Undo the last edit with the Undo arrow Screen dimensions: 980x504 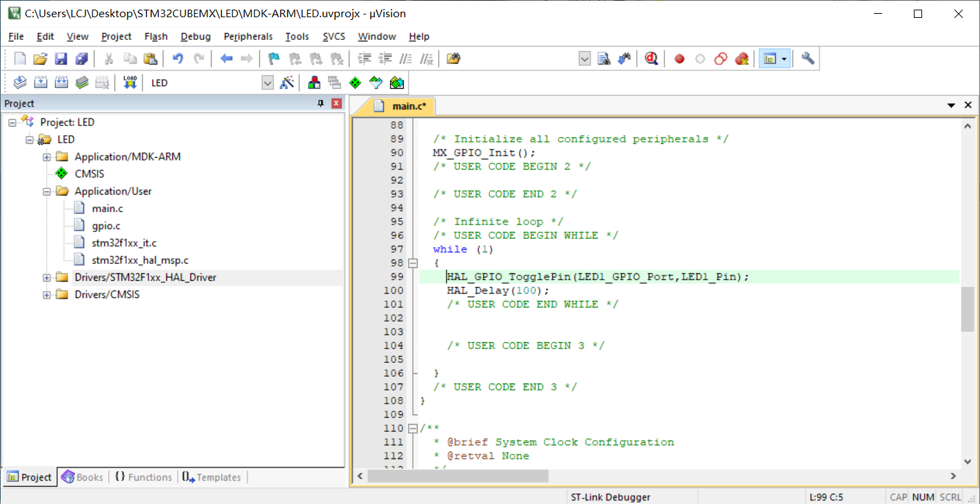[x=178, y=59]
